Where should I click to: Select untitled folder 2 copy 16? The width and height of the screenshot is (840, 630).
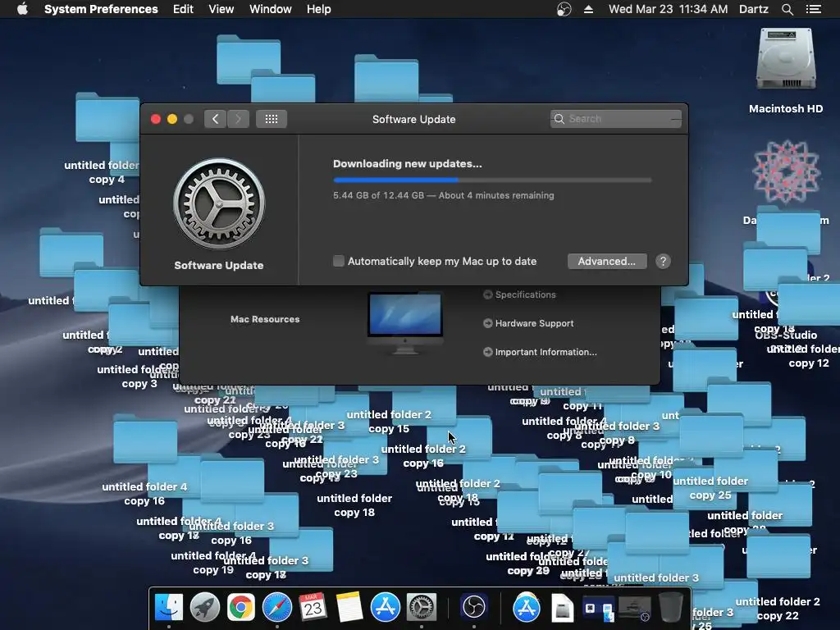423,456
